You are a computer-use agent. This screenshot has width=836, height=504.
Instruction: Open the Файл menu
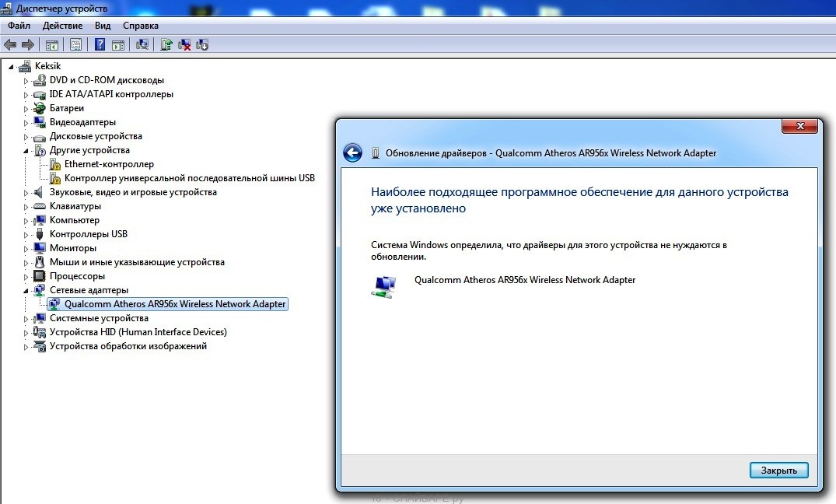coord(19,26)
